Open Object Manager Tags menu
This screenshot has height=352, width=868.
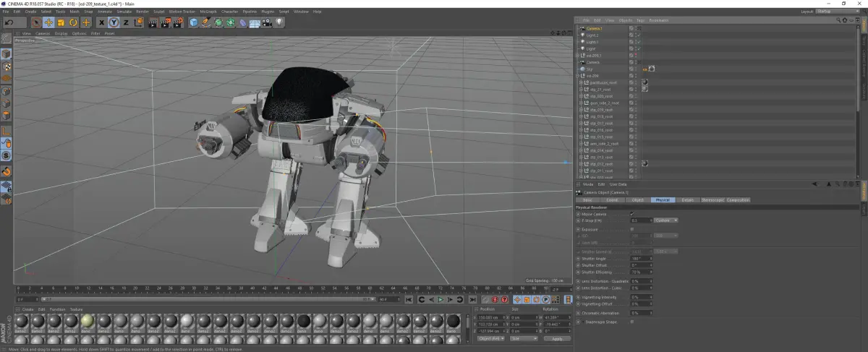[639, 20]
